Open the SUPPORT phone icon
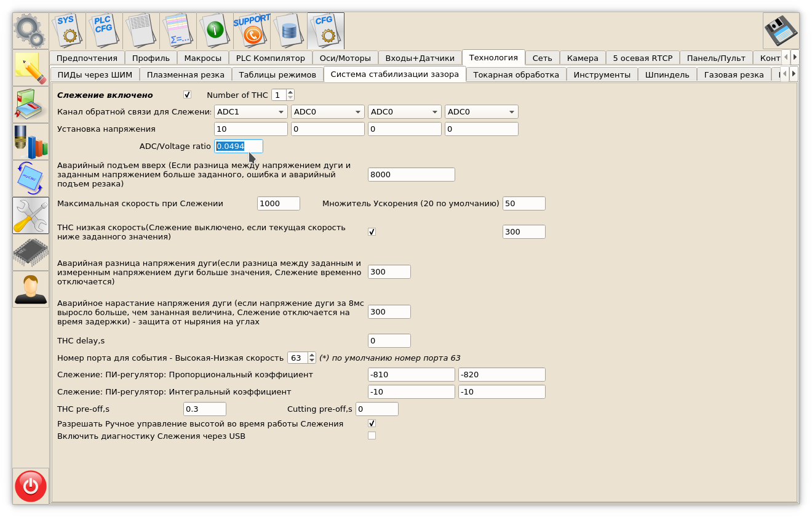This screenshot has width=812, height=517. (x=252, y=31)
